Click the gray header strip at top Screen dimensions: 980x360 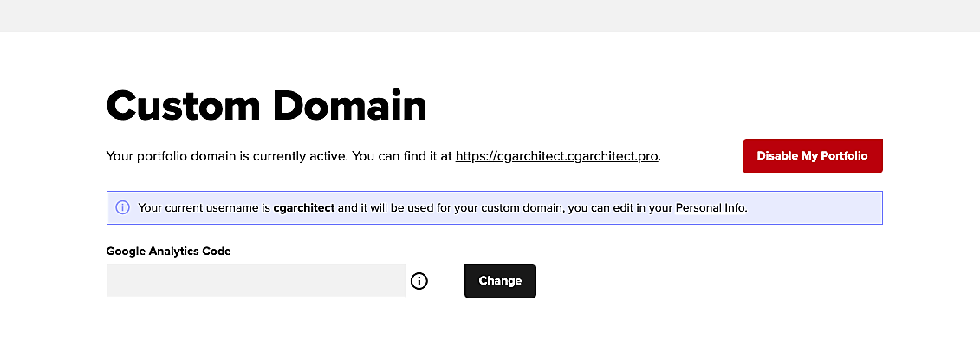490,16
